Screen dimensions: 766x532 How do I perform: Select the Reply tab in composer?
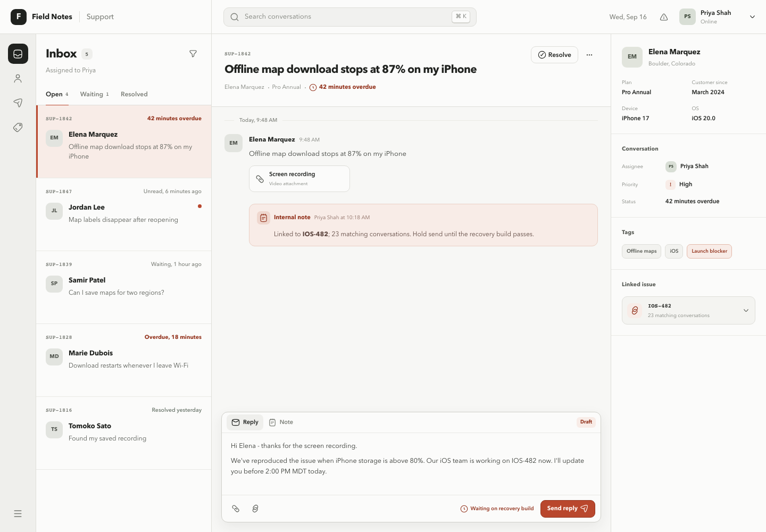pos(245,422)
